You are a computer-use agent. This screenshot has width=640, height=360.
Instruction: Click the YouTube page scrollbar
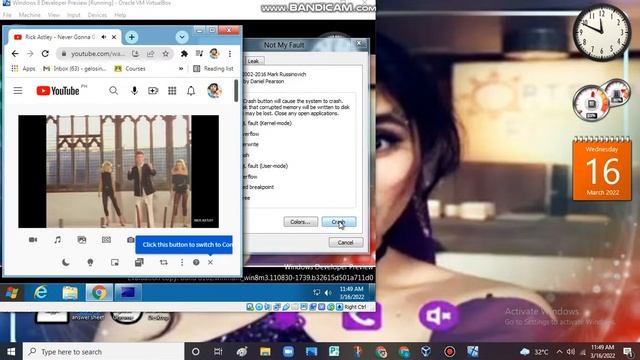[x=236, y=91]
